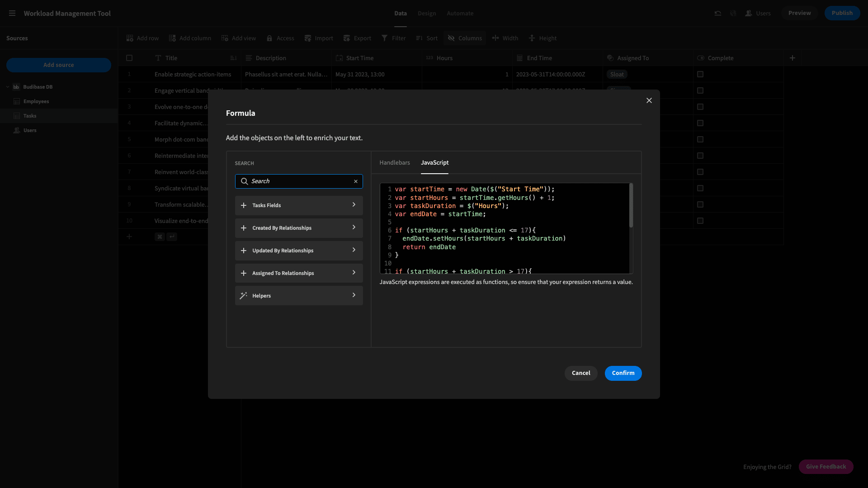Toggle the select-all rows checkbox
The height and width of the screenshot is (488, 868).
coord(129,58)
